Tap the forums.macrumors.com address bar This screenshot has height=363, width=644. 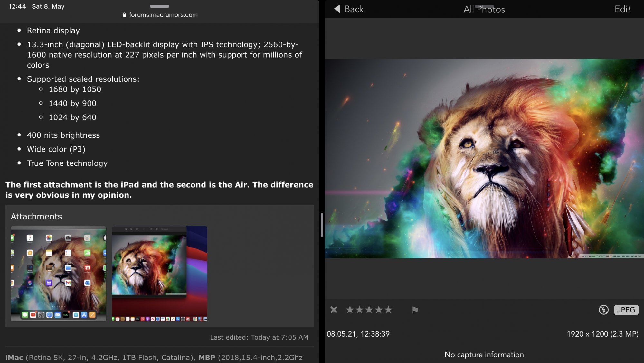pyautogui.click(x=163, y=15)
